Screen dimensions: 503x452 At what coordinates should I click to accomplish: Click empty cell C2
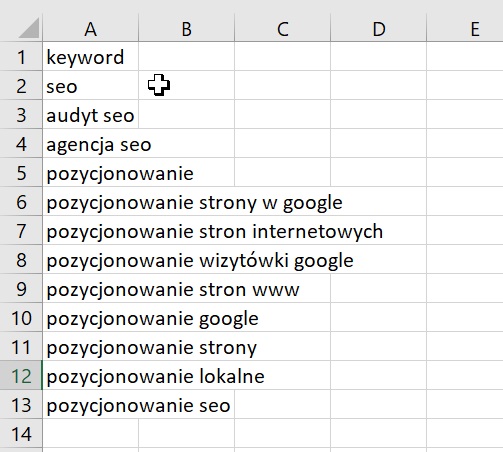pyautogui.click(x=282, y=85)
